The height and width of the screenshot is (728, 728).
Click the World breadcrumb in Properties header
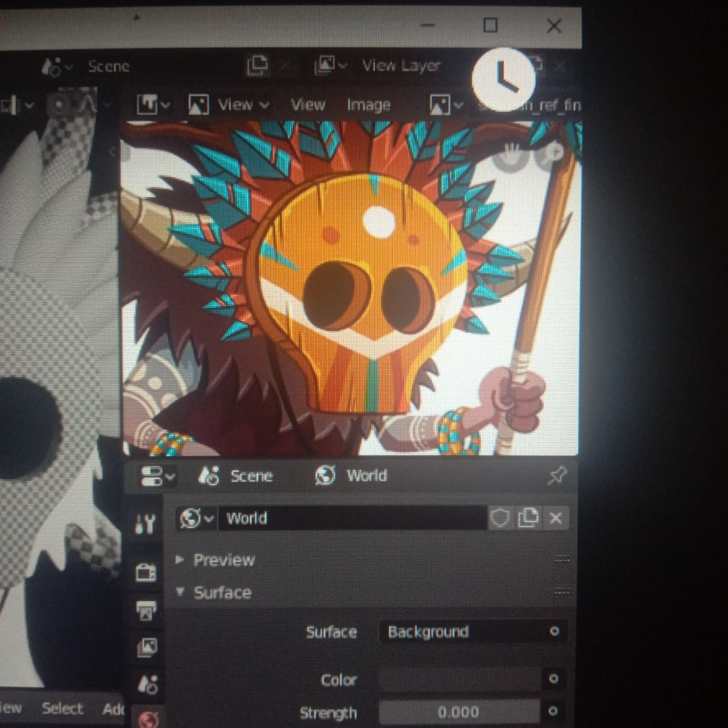[x=351, y=475]
